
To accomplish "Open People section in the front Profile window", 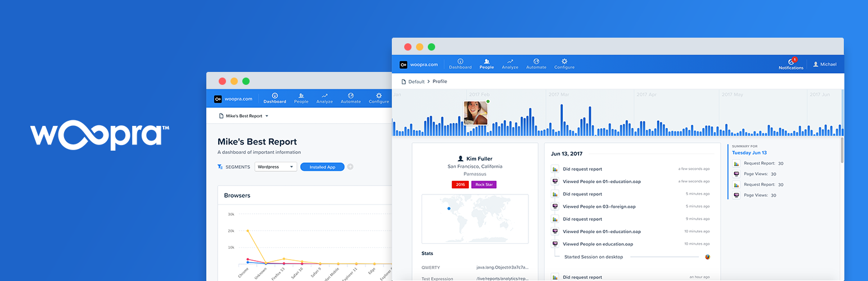I will [487, 64].
